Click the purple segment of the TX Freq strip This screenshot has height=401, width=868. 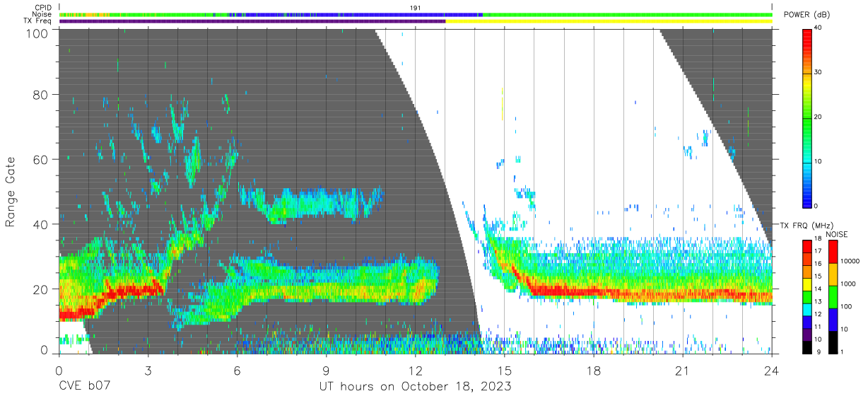point(252,21)
